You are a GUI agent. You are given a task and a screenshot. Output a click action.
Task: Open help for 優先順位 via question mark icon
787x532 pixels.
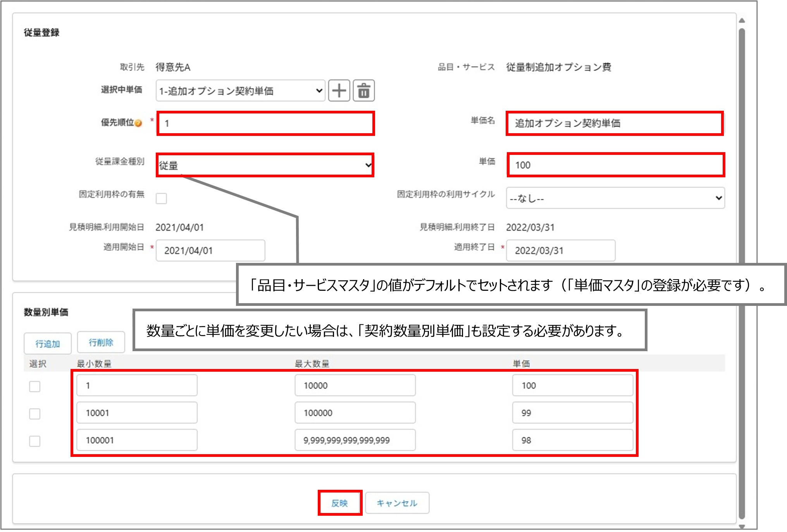pos(138,124)
